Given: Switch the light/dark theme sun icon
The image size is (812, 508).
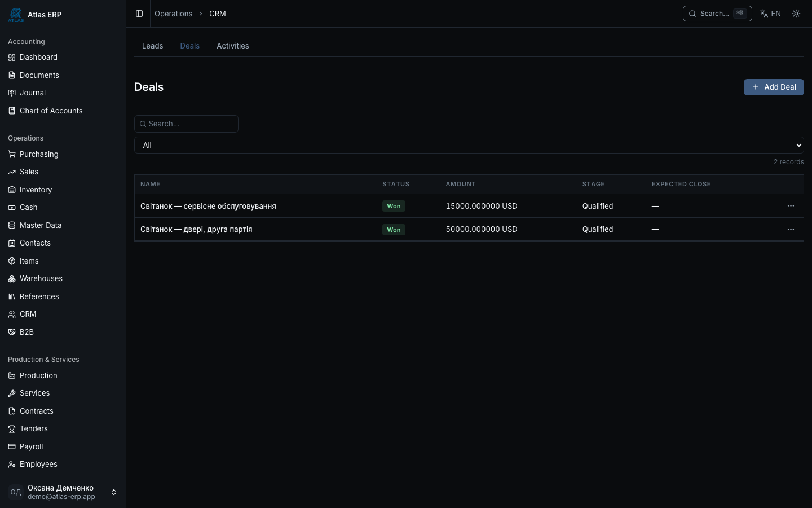Looking at the screenshot, I should [796, 14].
